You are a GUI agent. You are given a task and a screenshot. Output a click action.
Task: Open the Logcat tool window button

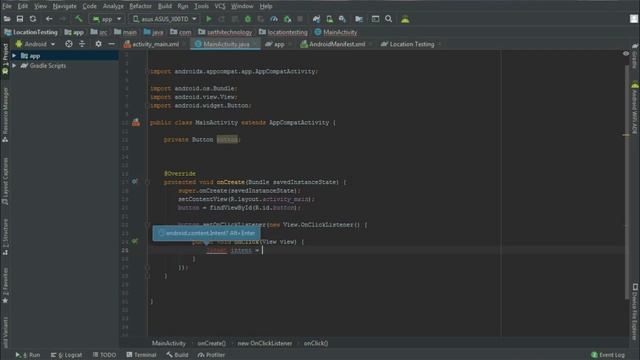[66, 355]
